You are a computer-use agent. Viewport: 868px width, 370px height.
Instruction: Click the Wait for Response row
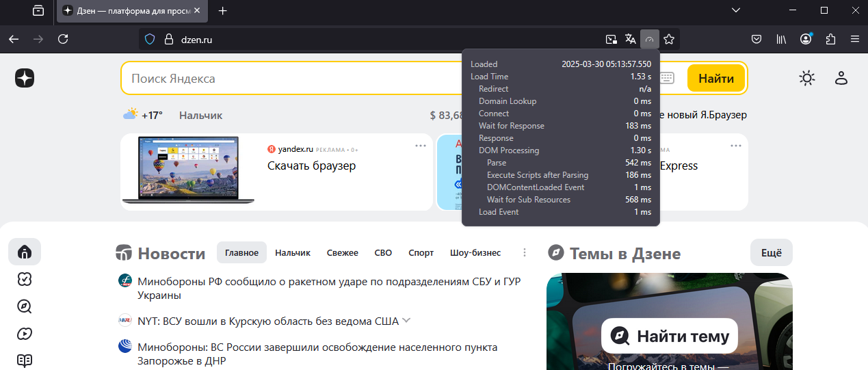pos(561,126)
